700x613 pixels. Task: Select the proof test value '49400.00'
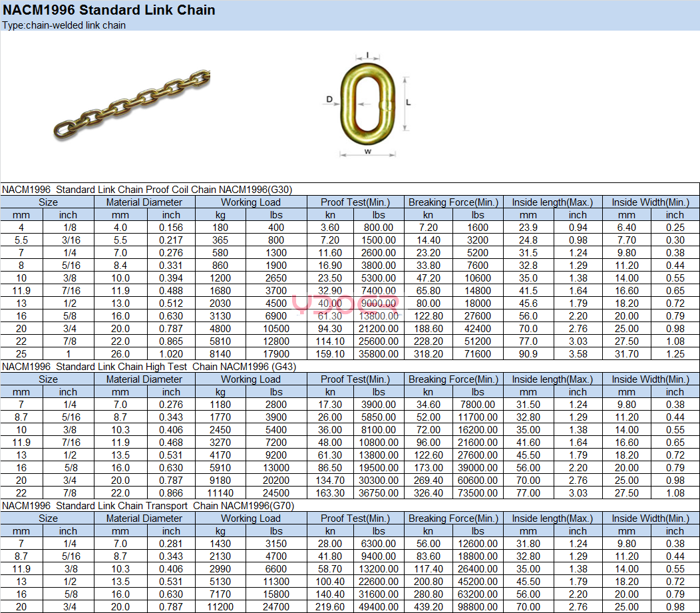click(379, 607)
